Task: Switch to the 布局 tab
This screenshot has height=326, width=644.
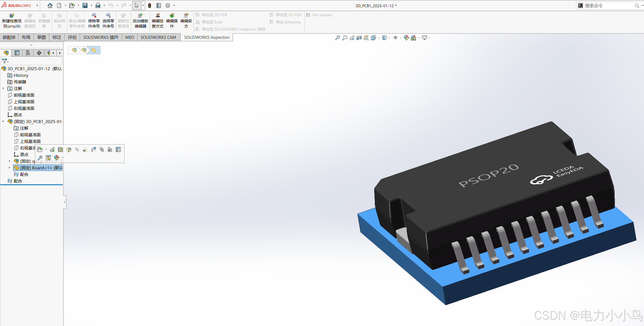Action: [26, 37]
